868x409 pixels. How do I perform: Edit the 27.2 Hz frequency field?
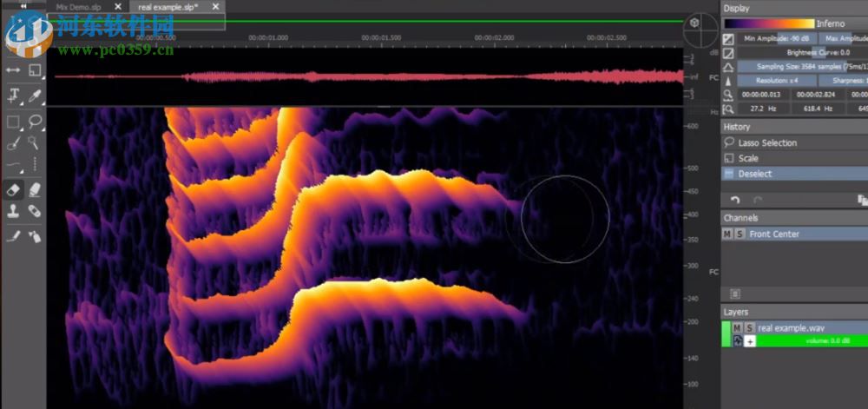(x=761, y=109)
